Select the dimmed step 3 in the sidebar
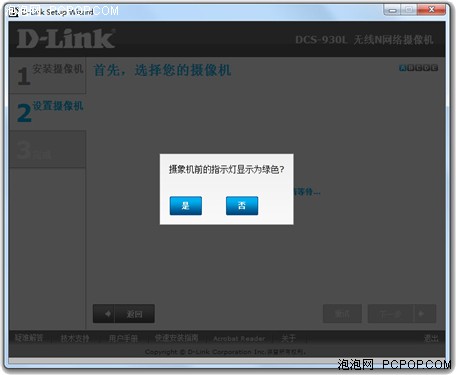Screen dimensions: 456x375 [x=47, y=149]
